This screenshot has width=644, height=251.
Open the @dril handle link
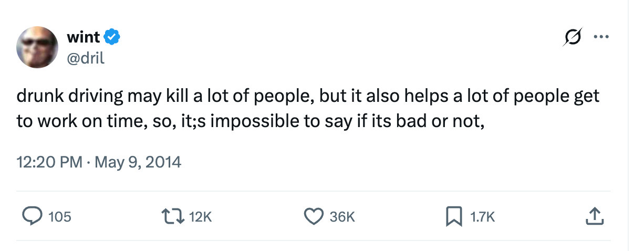[86, 57]
